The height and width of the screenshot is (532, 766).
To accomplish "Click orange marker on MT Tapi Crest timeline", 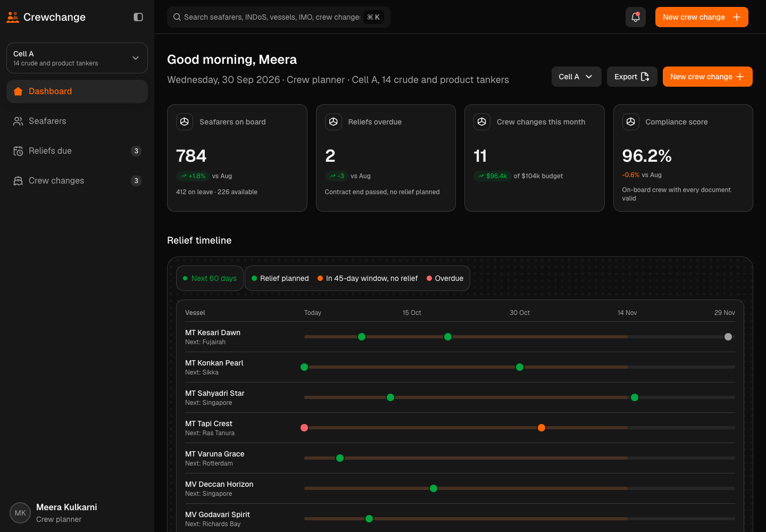I will click(542, 428).
